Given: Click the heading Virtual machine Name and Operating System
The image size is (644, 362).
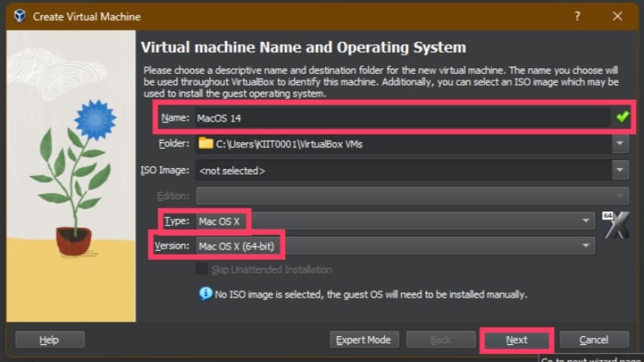Looking at the screenshot, I should pos(303,47).
